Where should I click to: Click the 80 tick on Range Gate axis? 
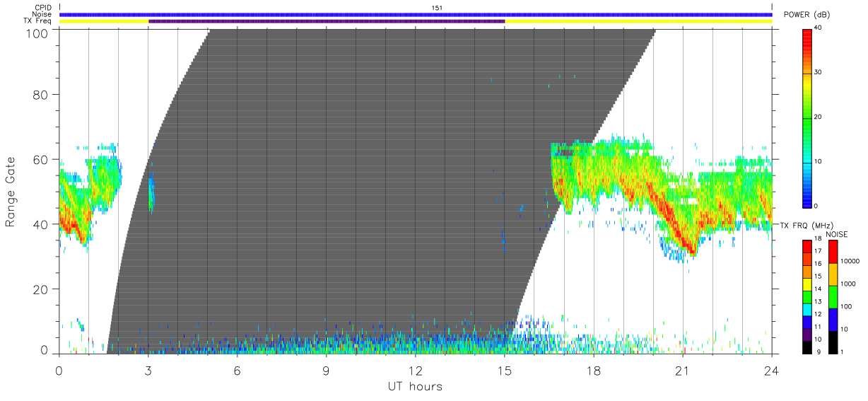pyautogui.click(x=40, y=94)
